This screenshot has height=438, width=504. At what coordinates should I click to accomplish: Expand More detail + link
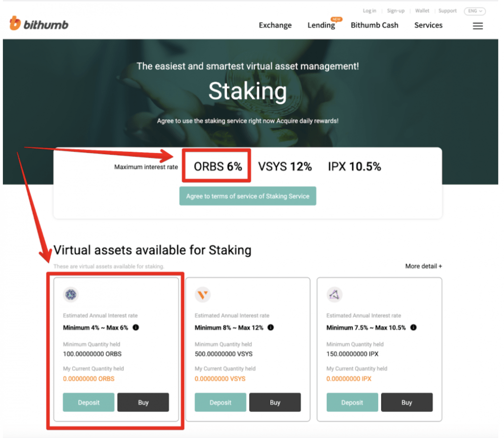pyautogui.click(x=423, y=266)
